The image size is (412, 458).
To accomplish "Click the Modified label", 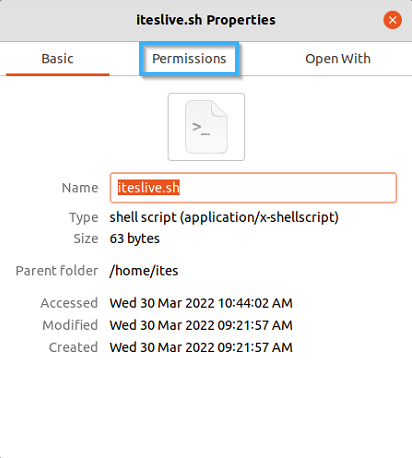I will tap(70, 325).
